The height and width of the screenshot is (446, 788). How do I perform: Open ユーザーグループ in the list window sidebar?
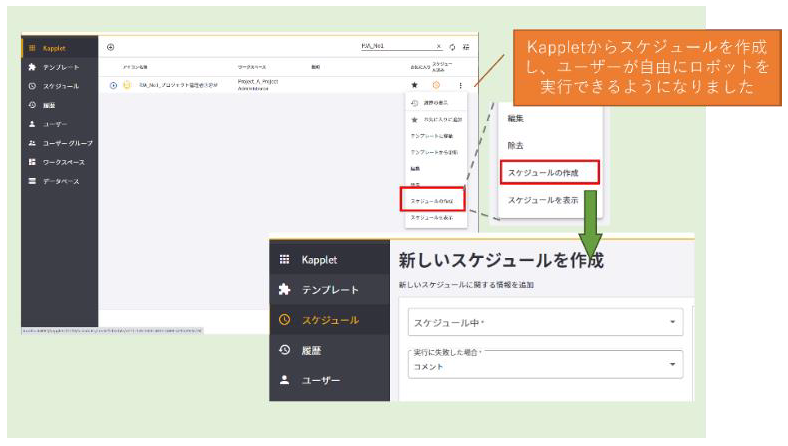coord(59,143)
